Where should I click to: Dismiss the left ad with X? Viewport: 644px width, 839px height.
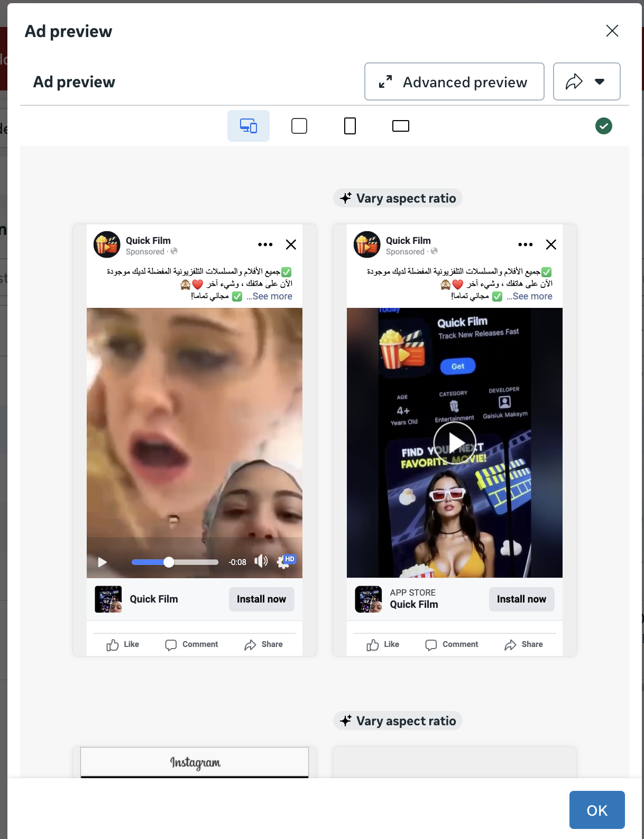pos(291,244)
